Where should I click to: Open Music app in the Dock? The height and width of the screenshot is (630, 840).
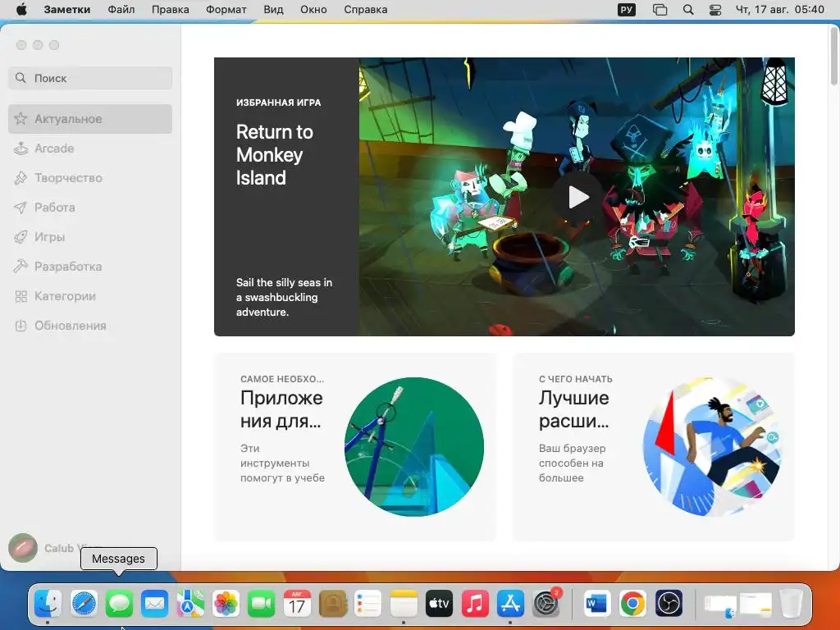point(475,604)
